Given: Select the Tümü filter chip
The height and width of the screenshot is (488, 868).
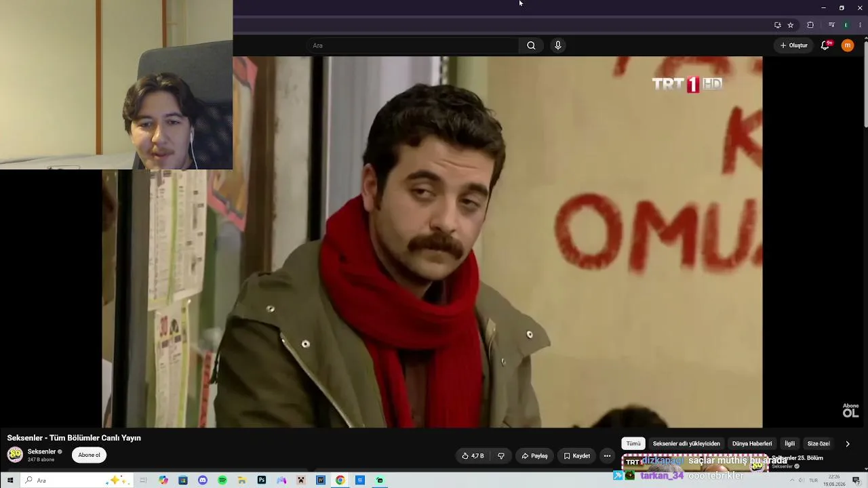Looking at the screenshot, I should 633,444.
